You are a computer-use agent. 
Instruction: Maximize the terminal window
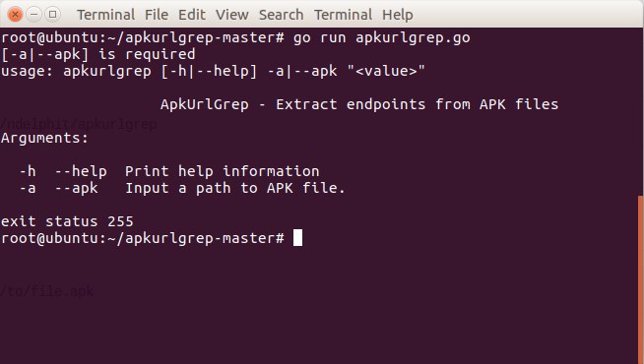pos(52,15)
